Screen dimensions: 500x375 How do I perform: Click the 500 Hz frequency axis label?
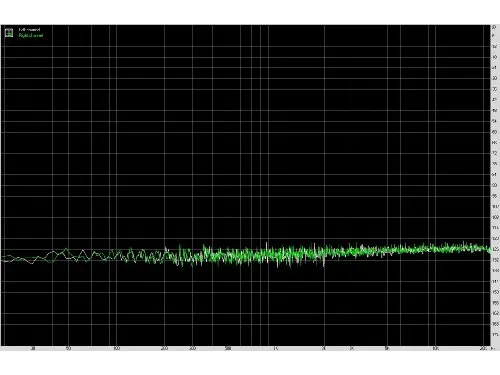click(228, 349)
